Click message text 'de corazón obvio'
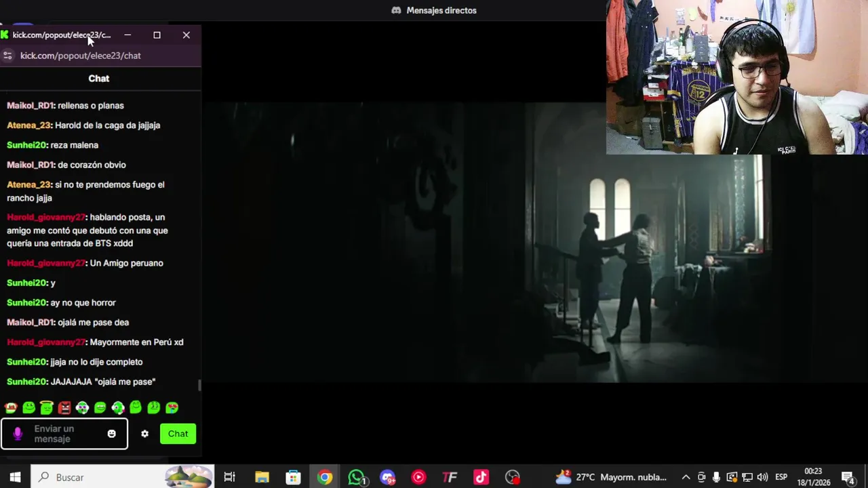868x488 pixels. point(92,165)
